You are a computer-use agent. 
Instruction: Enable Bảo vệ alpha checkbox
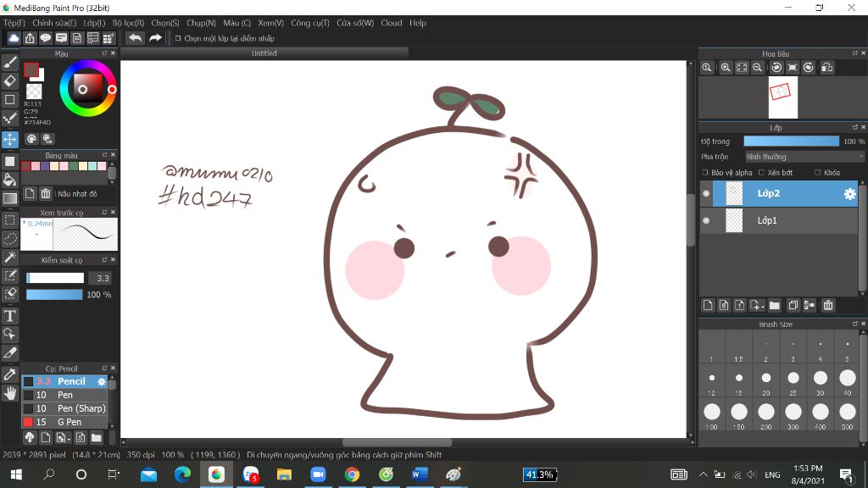[x=704, y=173]
